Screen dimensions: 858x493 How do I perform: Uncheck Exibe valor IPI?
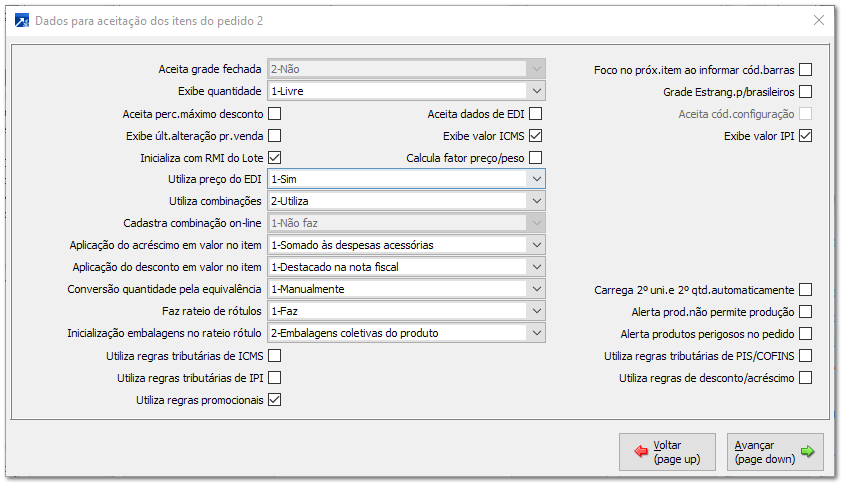(x=805, y=136)
